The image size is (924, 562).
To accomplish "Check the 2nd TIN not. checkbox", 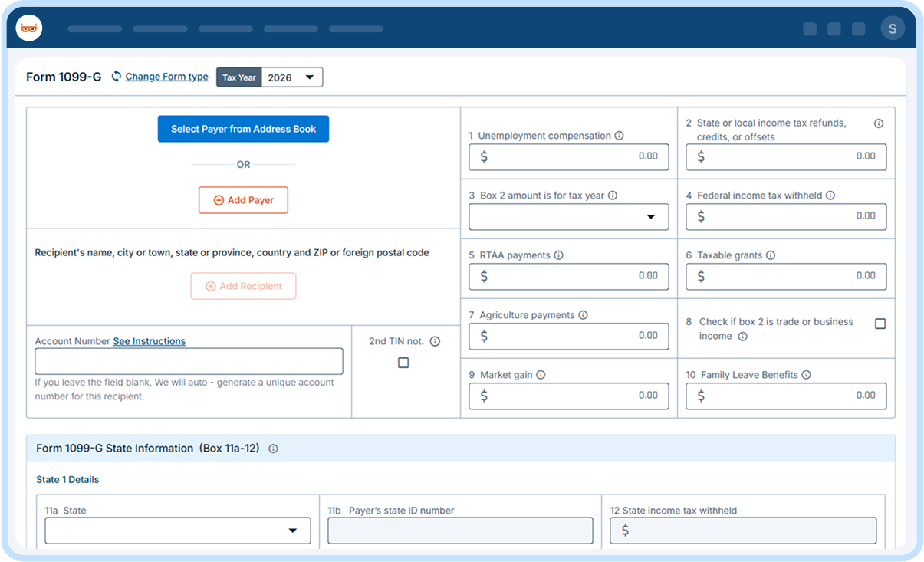I will pos(403,363).
